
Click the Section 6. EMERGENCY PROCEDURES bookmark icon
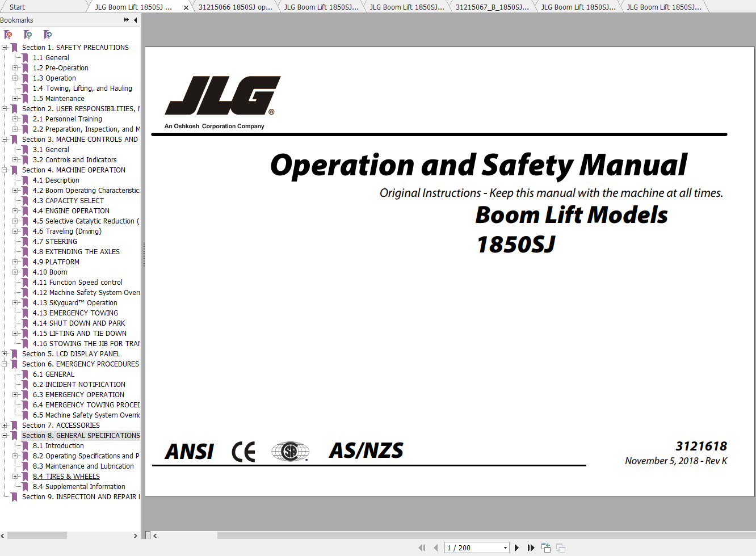15,364
